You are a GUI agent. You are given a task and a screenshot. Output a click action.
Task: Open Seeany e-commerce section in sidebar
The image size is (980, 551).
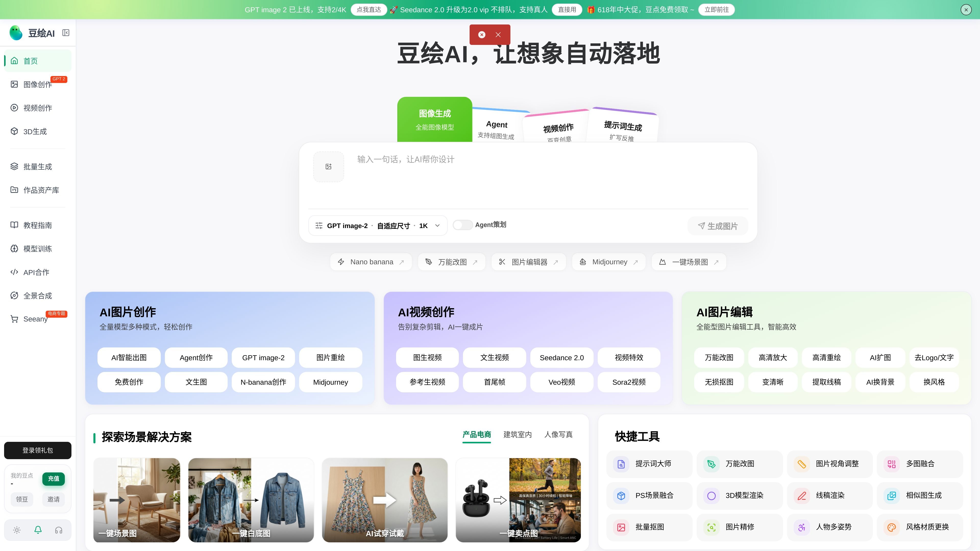coord(38,319)
